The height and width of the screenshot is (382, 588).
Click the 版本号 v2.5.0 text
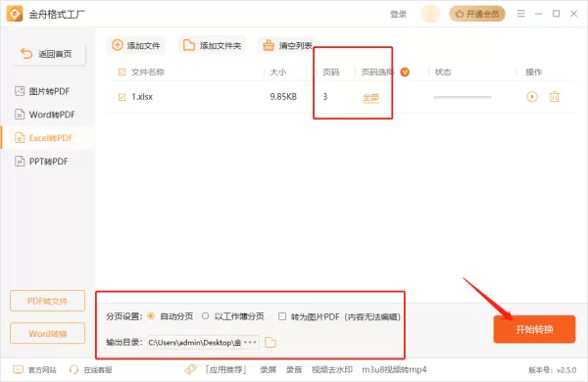(552, 370)
